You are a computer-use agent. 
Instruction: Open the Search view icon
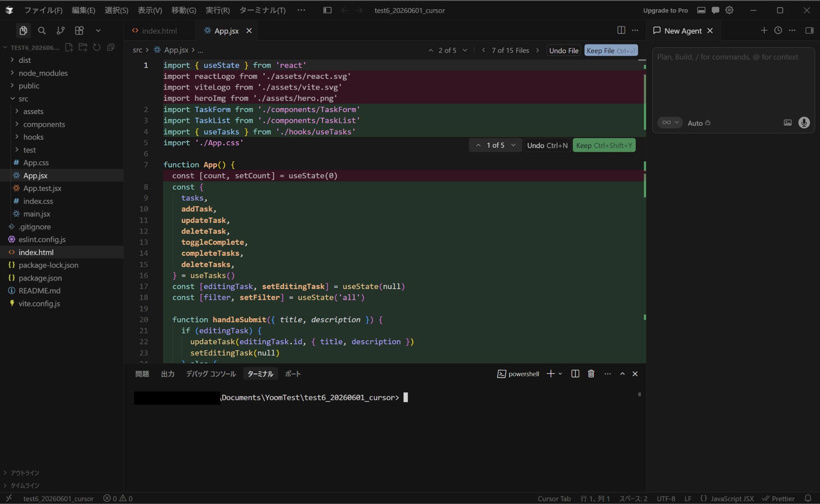(42, 30)
